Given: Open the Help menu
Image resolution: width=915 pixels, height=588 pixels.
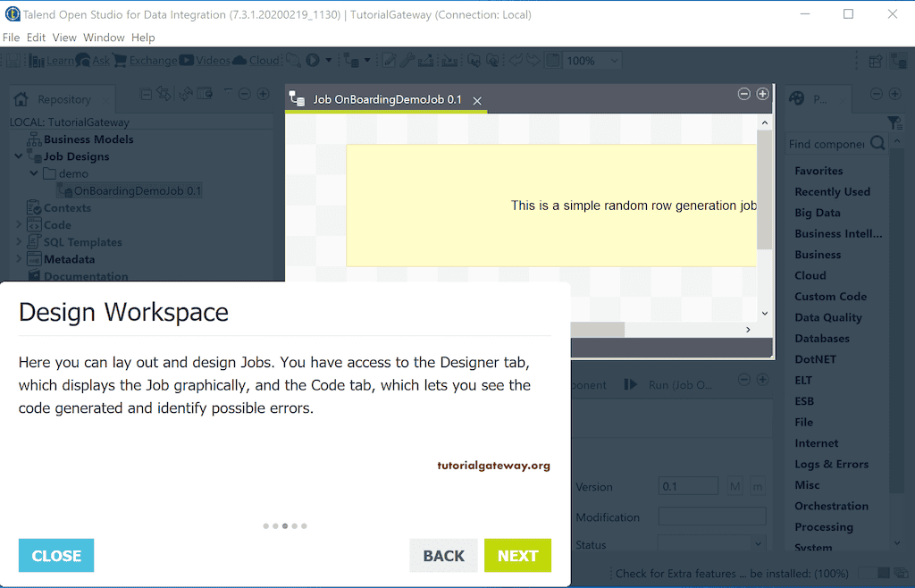Looking at the screenshot, I should (143, 38).
